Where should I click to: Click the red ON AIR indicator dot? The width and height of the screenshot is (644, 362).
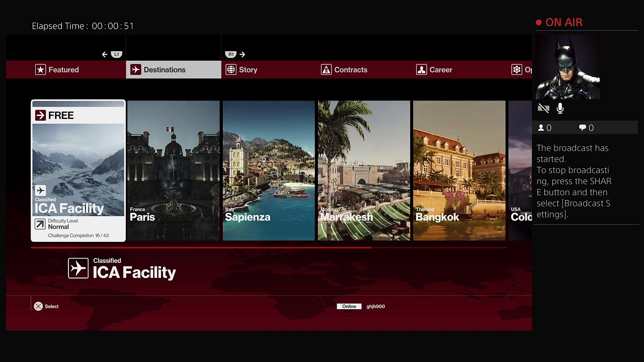[x=539, y=23]
